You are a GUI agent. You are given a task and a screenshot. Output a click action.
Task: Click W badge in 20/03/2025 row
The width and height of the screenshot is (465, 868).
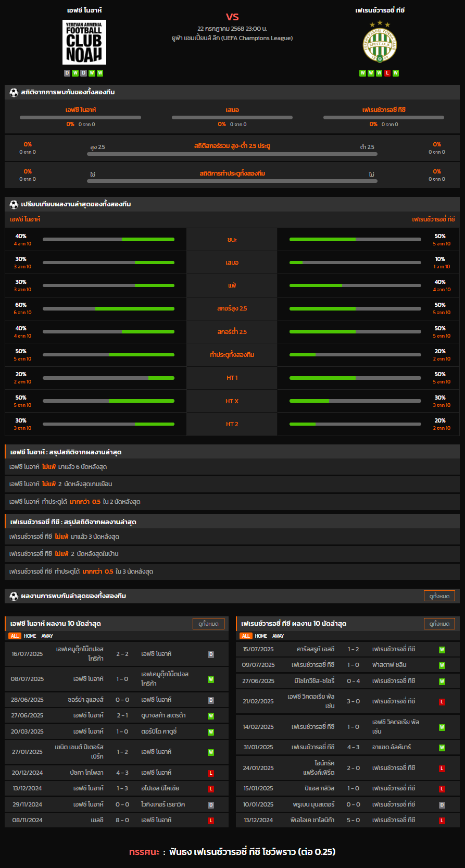coord(211,732)
